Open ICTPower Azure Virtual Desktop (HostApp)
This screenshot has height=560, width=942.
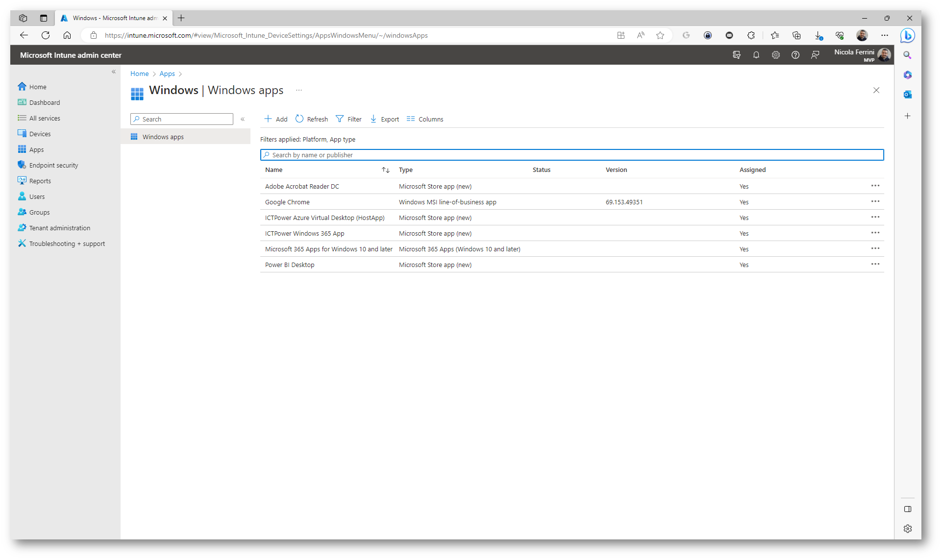tap(324, 218)
